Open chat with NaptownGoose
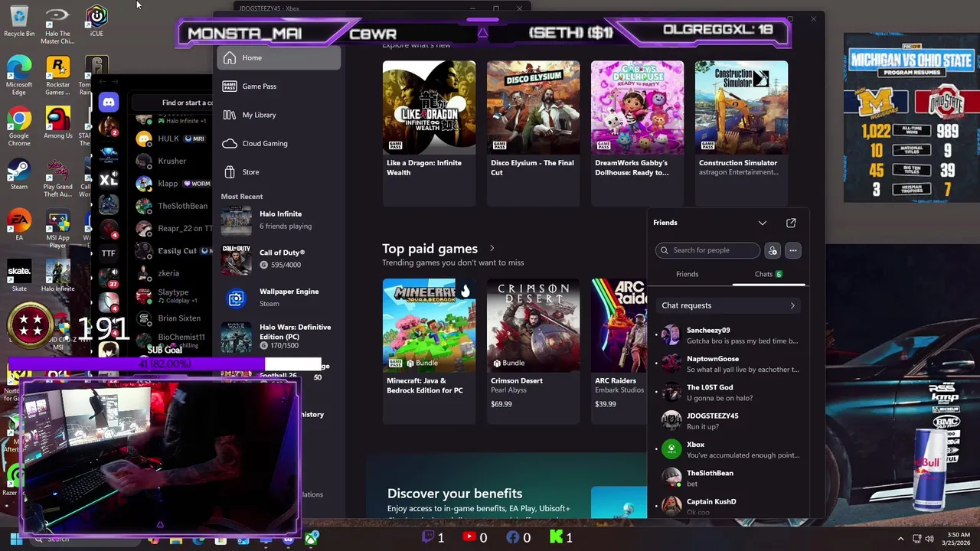 coord(728,364)
